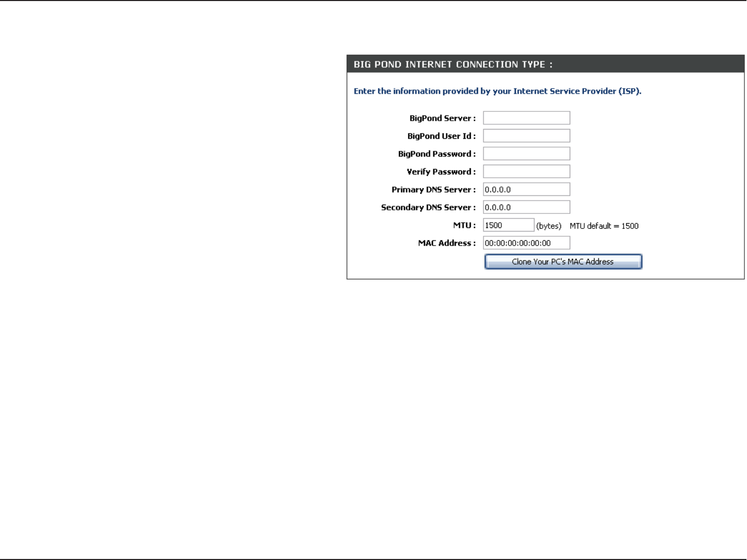Click the 'Primary DNS Server :' label
747x560 pixels.
[x=434, y=190]
